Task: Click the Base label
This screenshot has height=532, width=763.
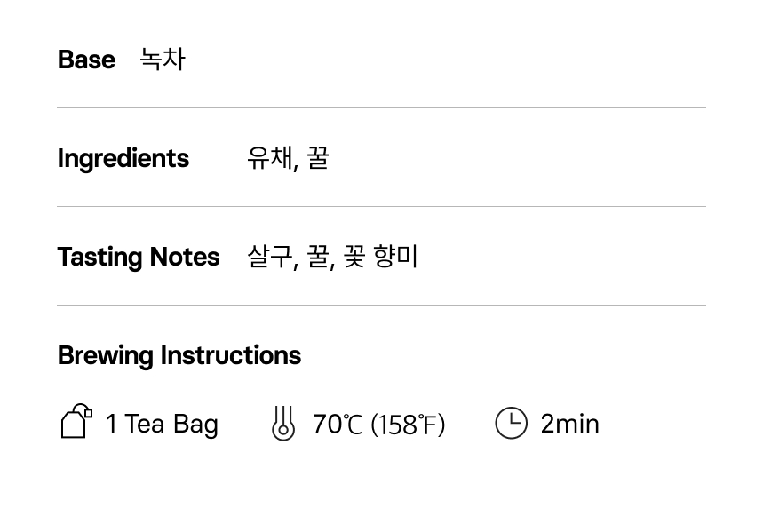Action: [86, 60]
